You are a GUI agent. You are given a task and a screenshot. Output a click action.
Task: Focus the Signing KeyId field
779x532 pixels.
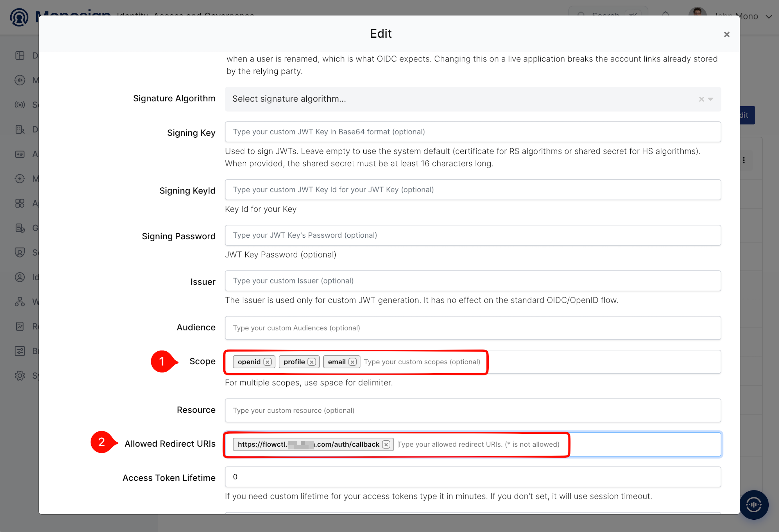(473, 190)
